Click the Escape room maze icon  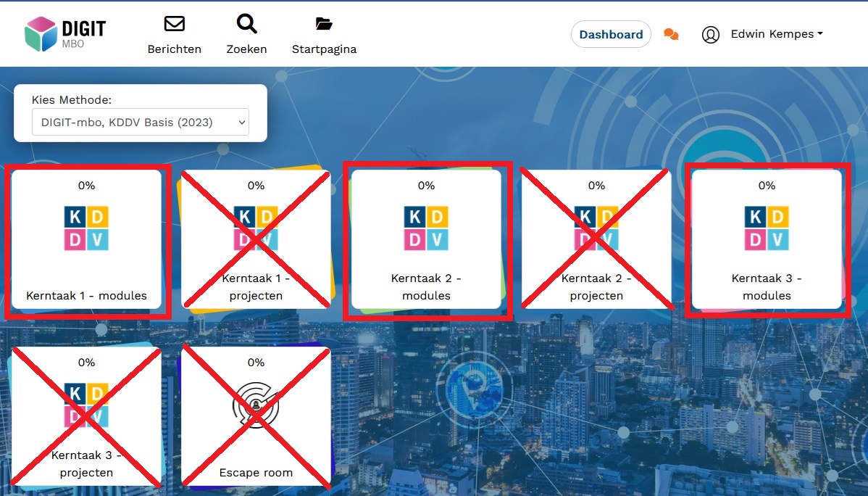click(x=256, y=405)
